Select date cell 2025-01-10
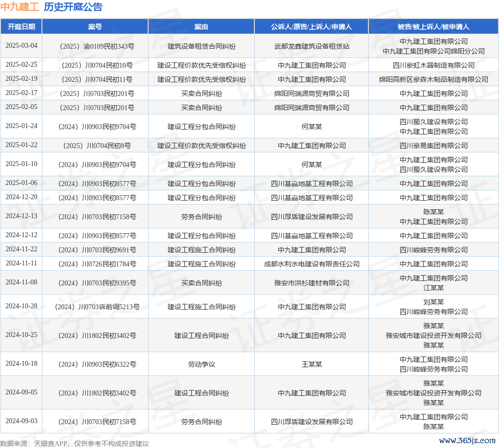Viewport: 499px width, 448px height. click(x=21, y=164)
